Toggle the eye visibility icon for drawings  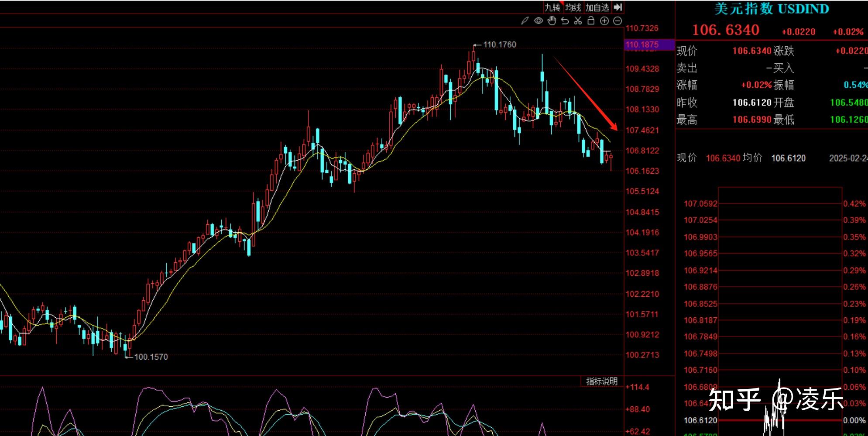pyautogui.click(x=539, y=21)
